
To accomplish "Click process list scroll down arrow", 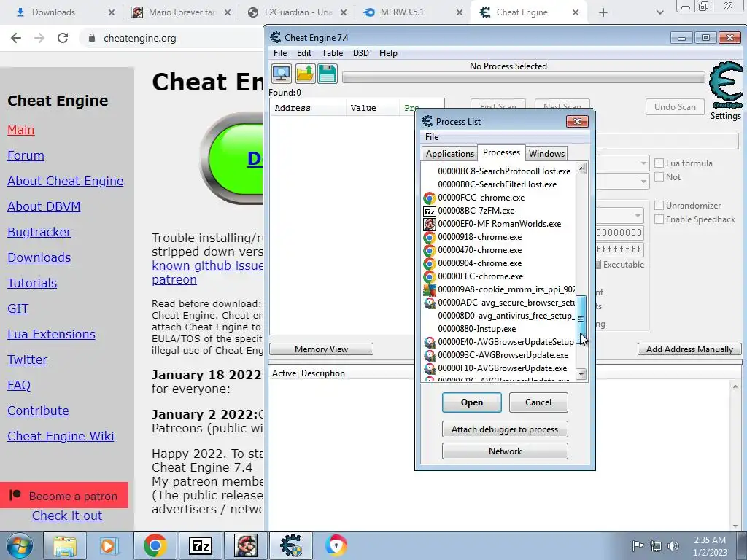I will [581, 374].
